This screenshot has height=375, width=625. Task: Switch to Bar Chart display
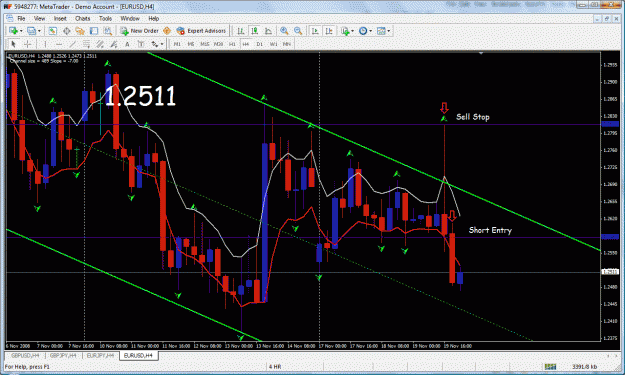(x=241, y=31)
